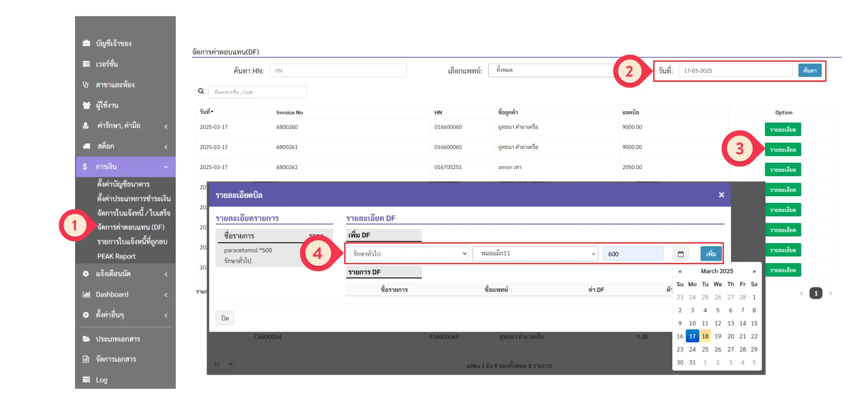Click the calendar icon in the DF form
868x414 pixels.
coord(680,254)
